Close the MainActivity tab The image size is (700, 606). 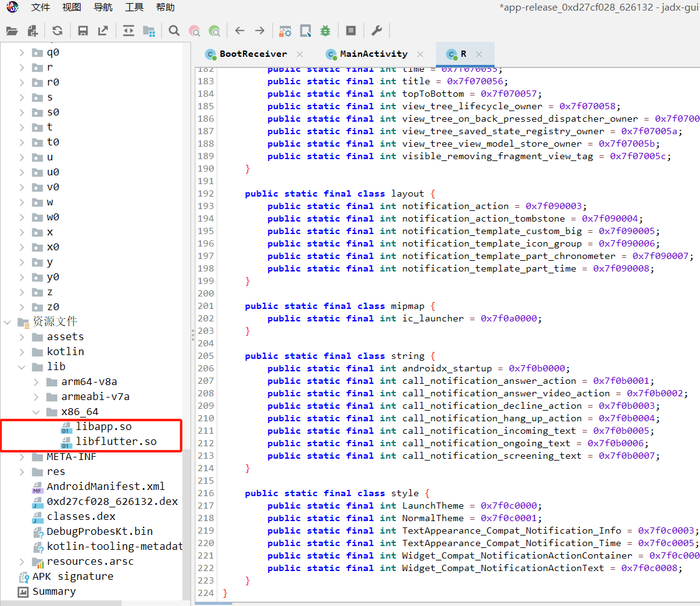pyautogui.click(x=420, y=54)
